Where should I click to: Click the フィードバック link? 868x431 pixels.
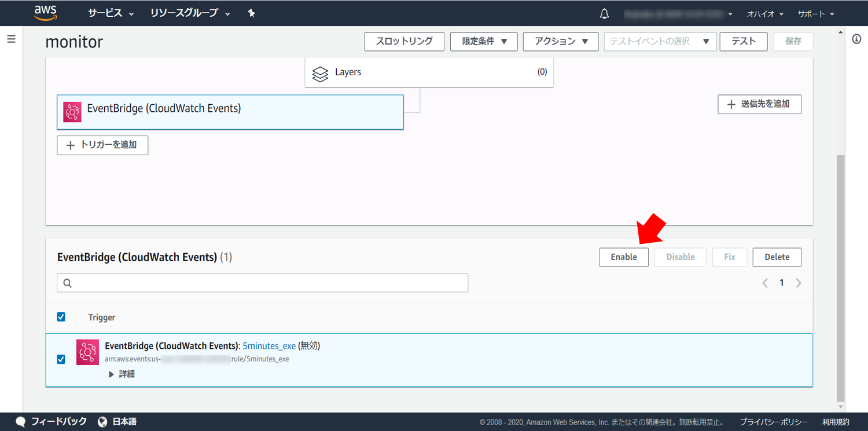click(x=59, y=422)
